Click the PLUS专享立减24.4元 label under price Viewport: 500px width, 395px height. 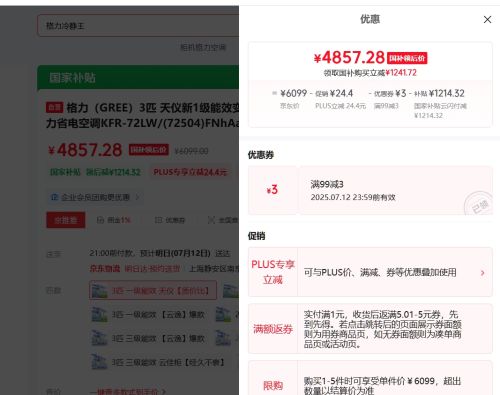(190, 172)
